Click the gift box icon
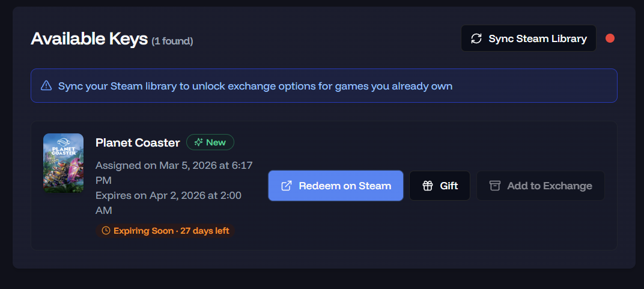The image size is (644, 289). (428, 186)
